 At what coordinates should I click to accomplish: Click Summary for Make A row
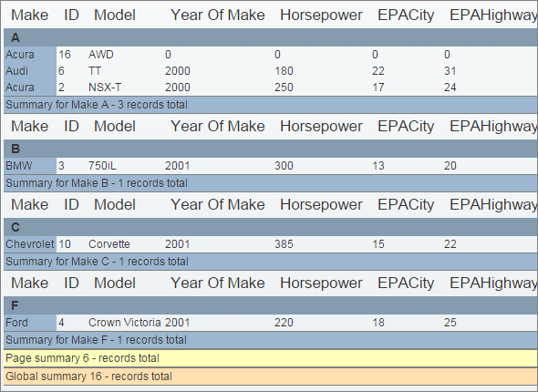tap(271, 105)
